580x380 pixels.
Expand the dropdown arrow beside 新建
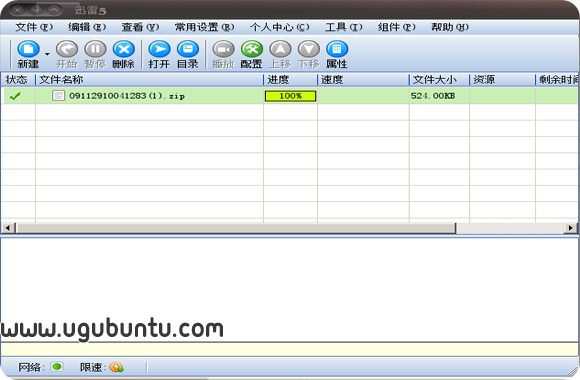(x=47, y=54)
